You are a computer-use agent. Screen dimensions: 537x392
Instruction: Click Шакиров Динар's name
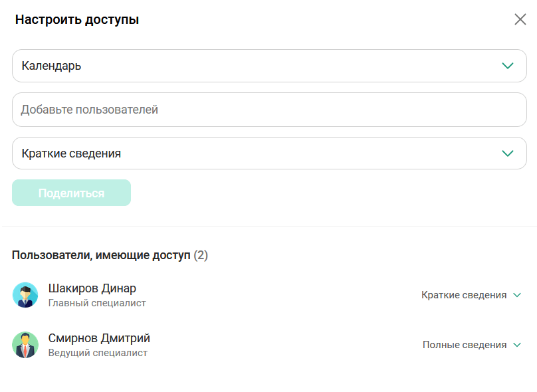[x=92, y=288]
